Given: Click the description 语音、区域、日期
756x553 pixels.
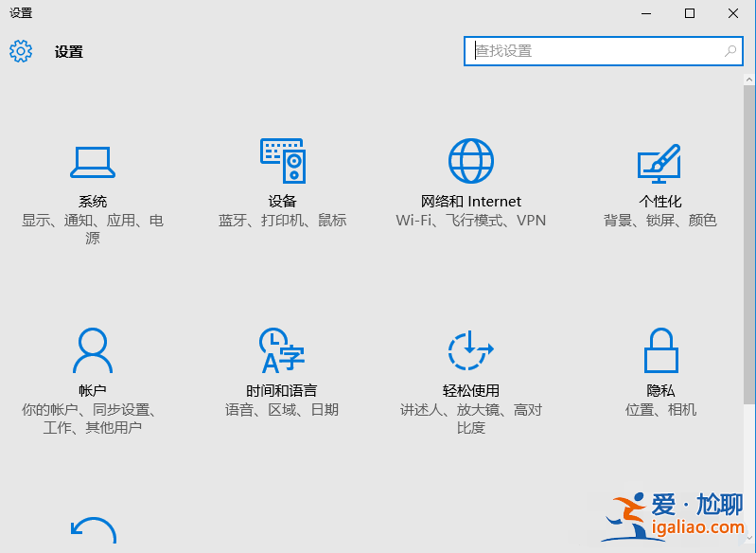Looking at the screenshot, I should [x=282, y=410].
